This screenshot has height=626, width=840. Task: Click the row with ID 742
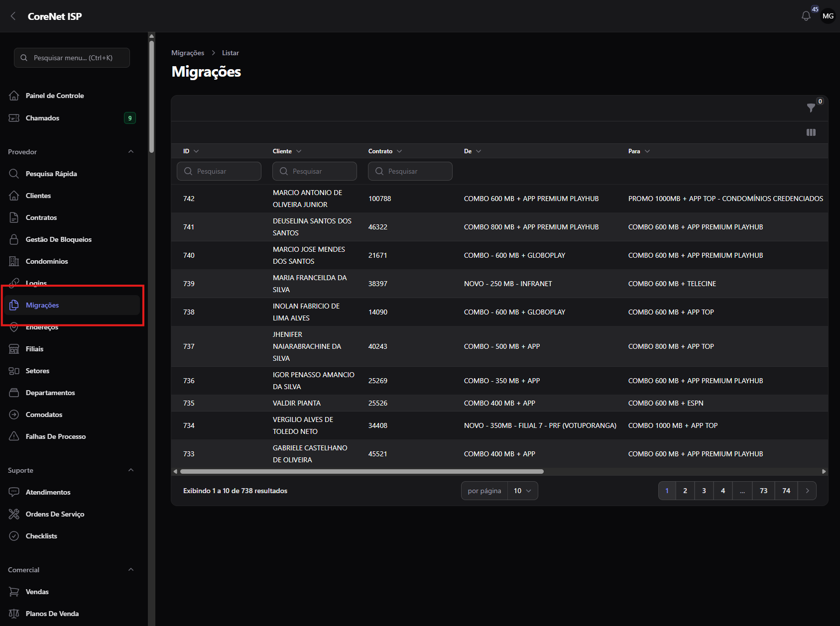click(499, 199)
